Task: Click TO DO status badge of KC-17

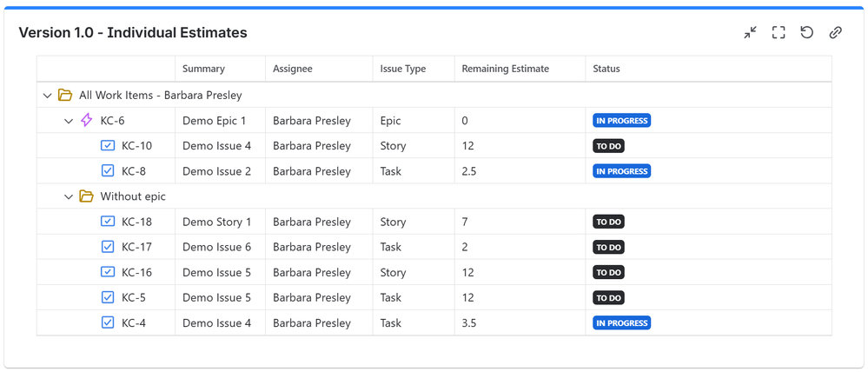Action: click(x=609, y=248)
